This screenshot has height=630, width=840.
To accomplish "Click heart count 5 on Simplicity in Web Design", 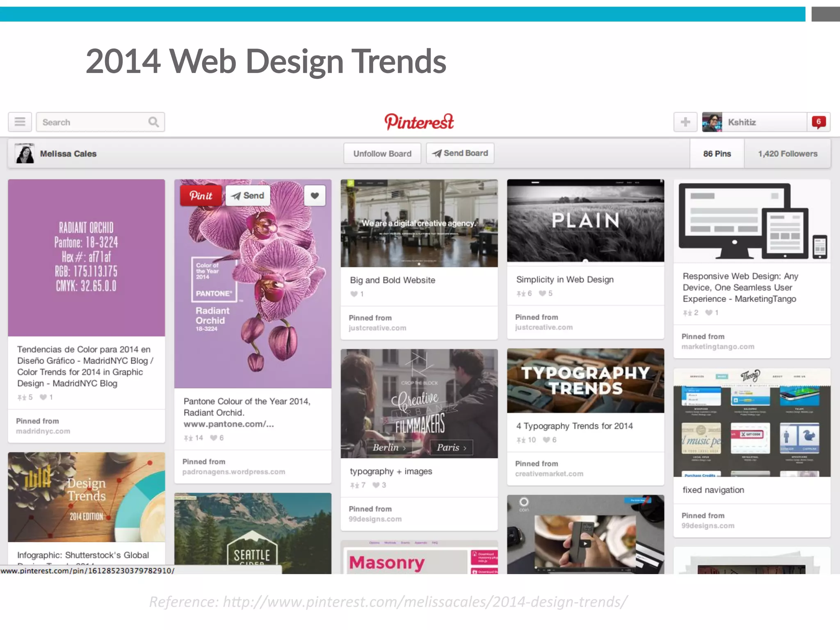I will pos(546,293).
